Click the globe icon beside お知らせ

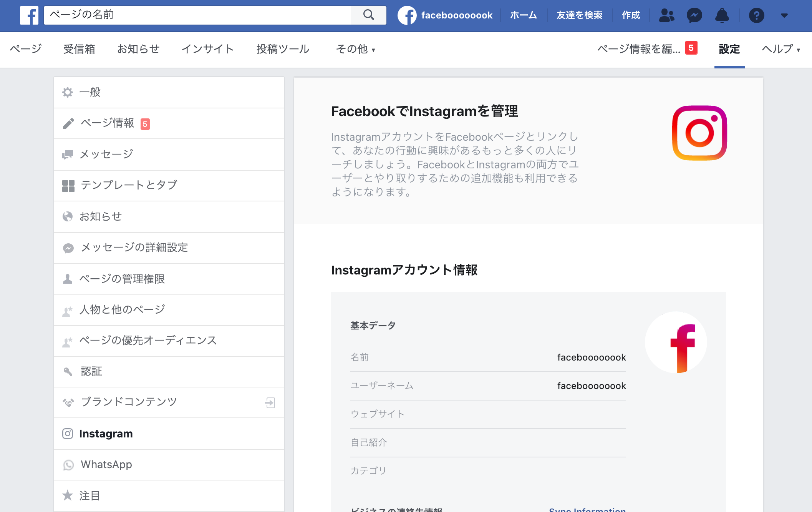[x=68, y=216]
